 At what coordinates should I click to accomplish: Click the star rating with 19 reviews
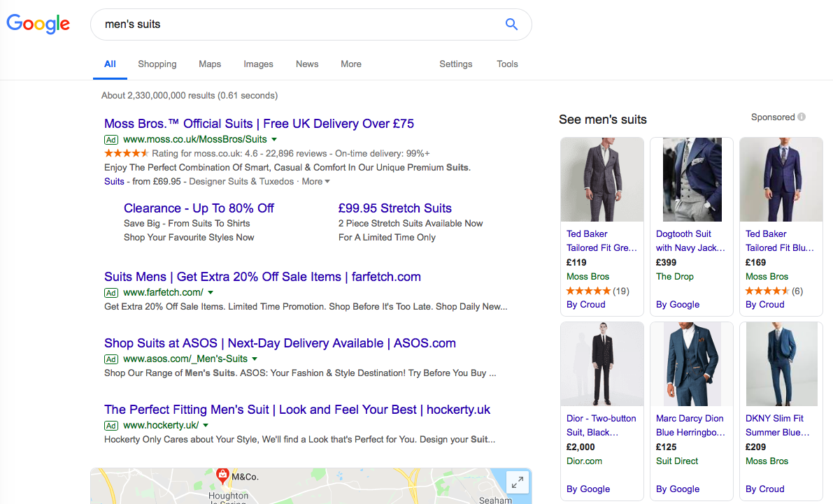click(589, 291)
